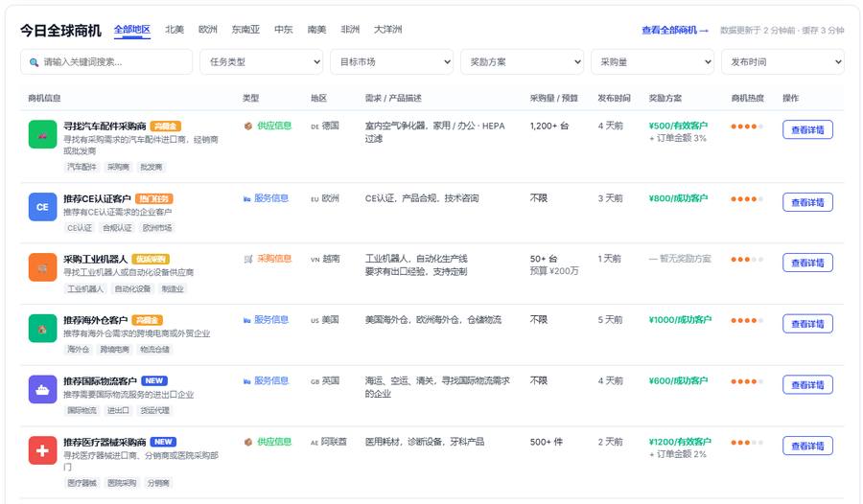Image resolution: width=863 pixels, height=504 pixels.
Task: Click the NEW badge beside 推荐国际物流客户
Action: (x=154, y=380)
